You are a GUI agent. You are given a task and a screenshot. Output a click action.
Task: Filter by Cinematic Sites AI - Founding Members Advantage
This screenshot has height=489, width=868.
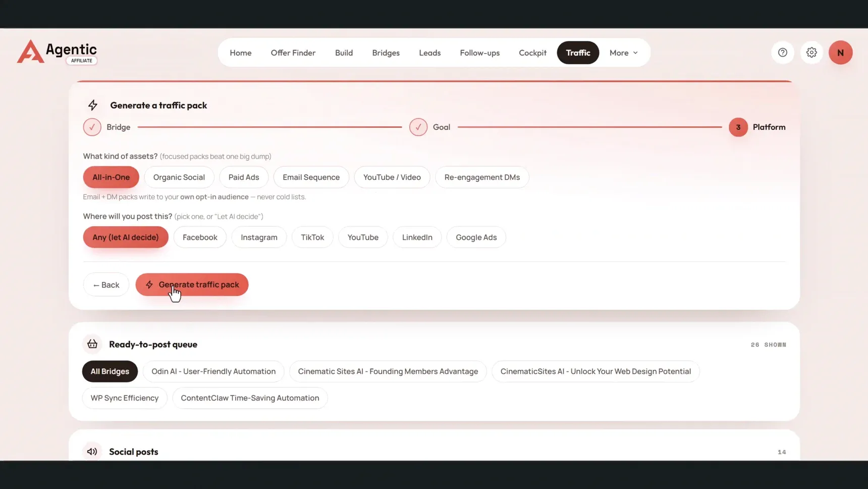point(388,371)
